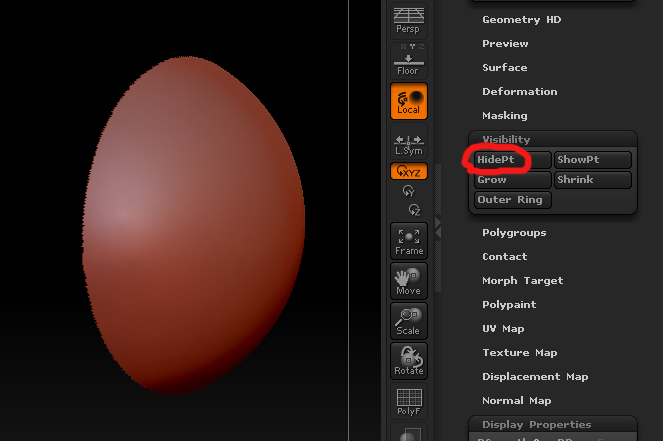
Task: Switch to Y axis rotation icon
Action: pos(408,190)
